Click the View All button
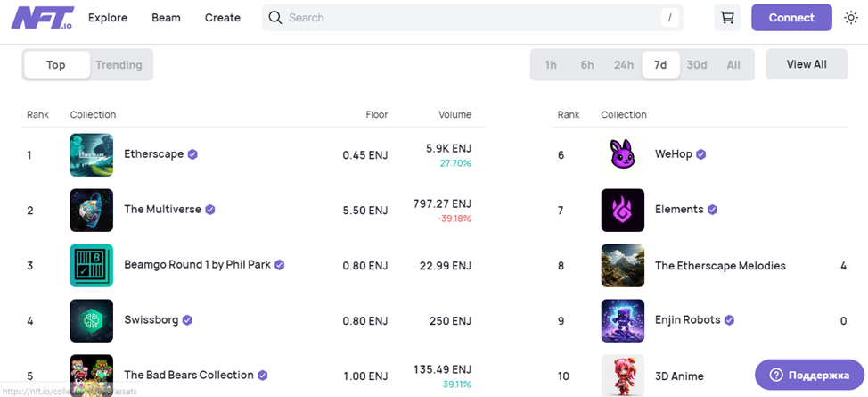This screenshot has width=868, height=397. (x=807, y=65)
